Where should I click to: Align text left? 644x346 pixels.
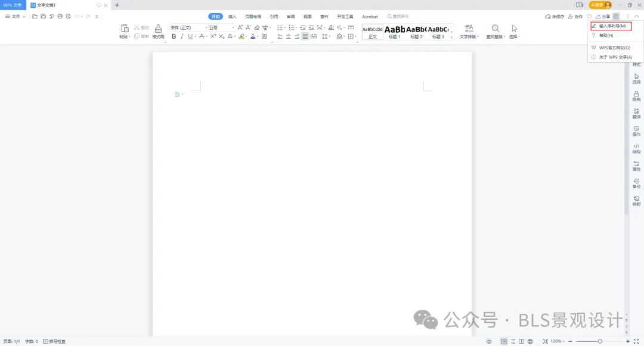280,36
